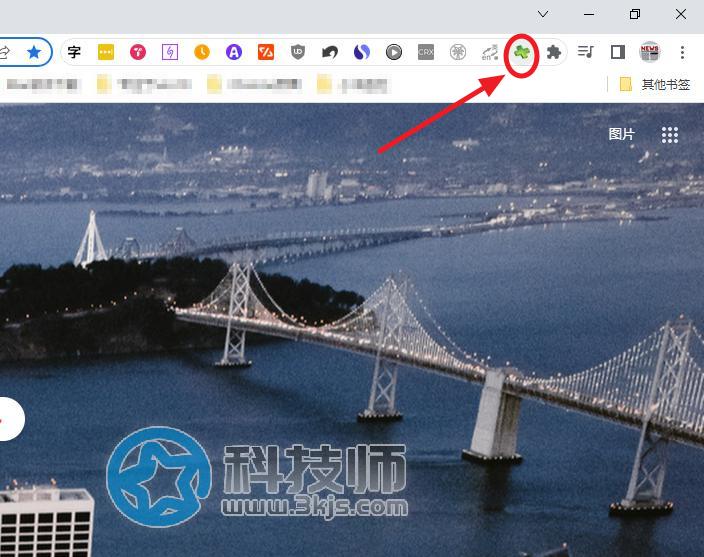
Task: Open the Extensions puzzle piece menu
Action: 554,52
